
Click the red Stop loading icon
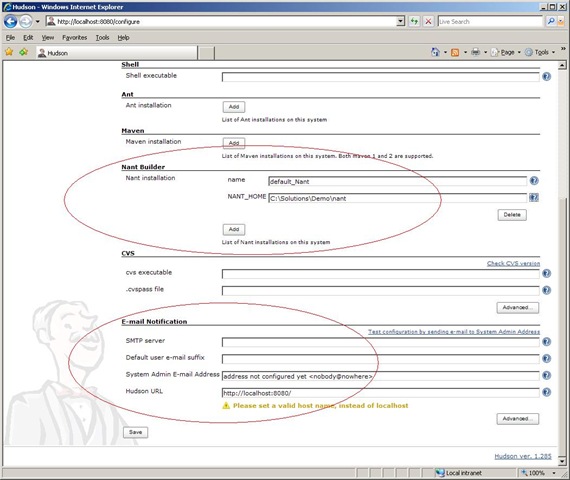pyautogui.click(x=429, y=21)
